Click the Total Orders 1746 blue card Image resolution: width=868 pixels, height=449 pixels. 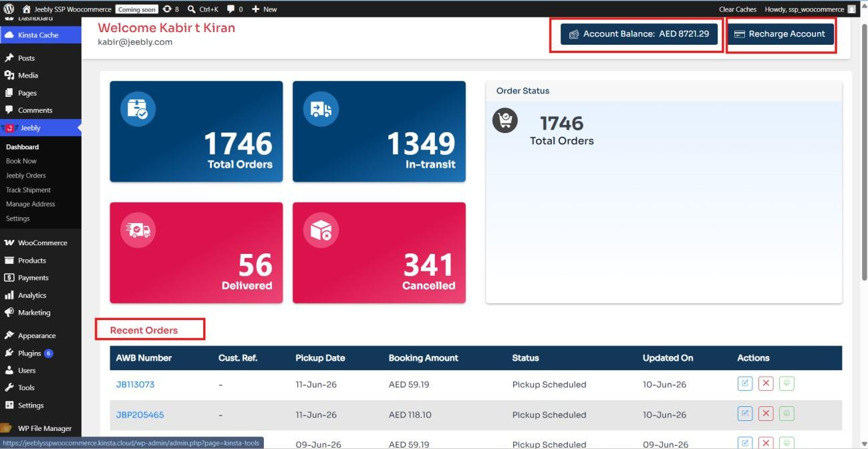[x=196, y=132]
